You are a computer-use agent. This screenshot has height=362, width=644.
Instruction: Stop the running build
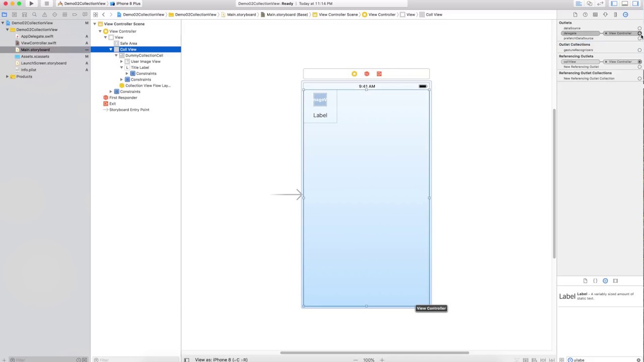pyautogui.click(x=46, y=4)
